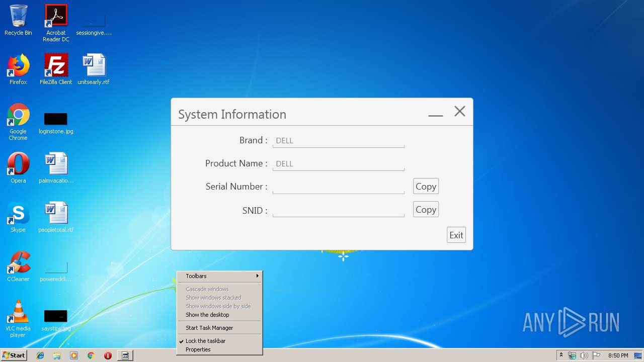
Task: Launch Opera from the desktop
Action: point(18,168)
